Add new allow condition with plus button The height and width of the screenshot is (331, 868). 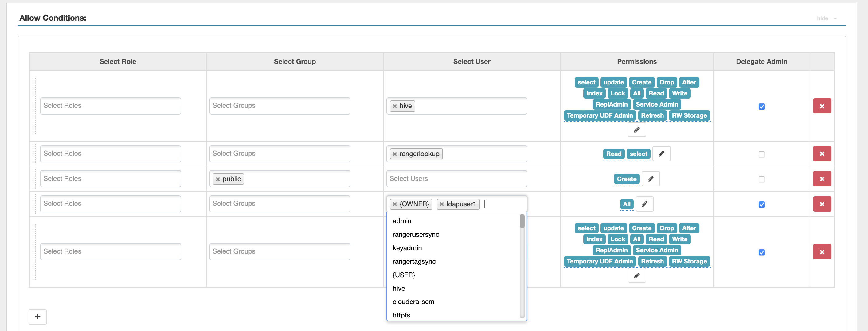pos(38,317)
